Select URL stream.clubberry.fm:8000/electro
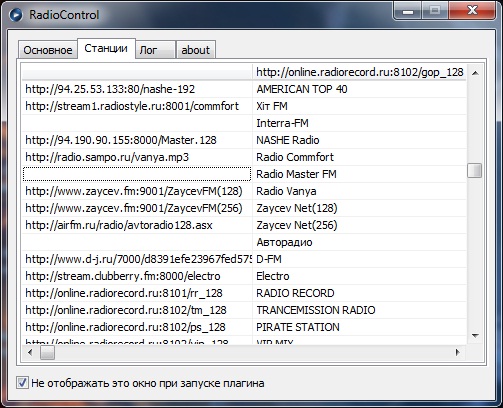This screenshot has width=503, height=408. click(x=137, y=276)
